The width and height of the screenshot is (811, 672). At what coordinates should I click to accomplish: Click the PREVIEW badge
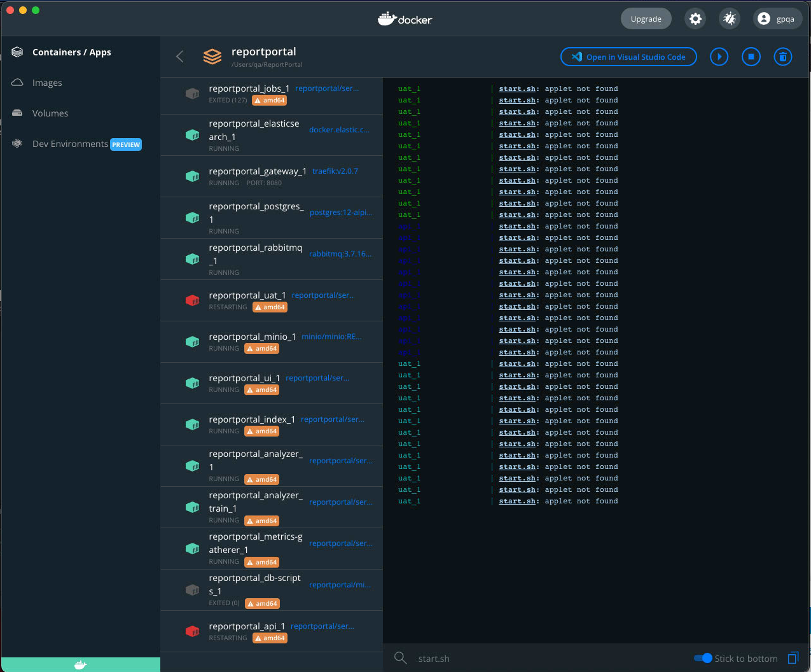126,144
